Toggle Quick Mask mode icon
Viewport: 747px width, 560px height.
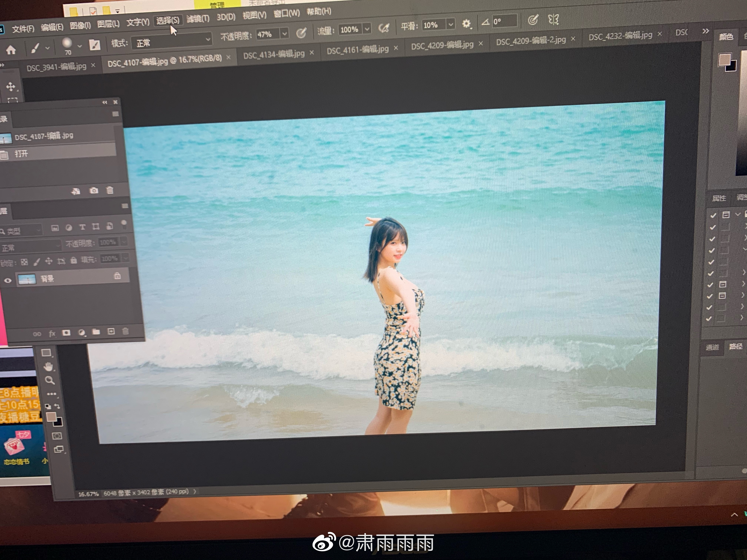[x=57, y=436]
